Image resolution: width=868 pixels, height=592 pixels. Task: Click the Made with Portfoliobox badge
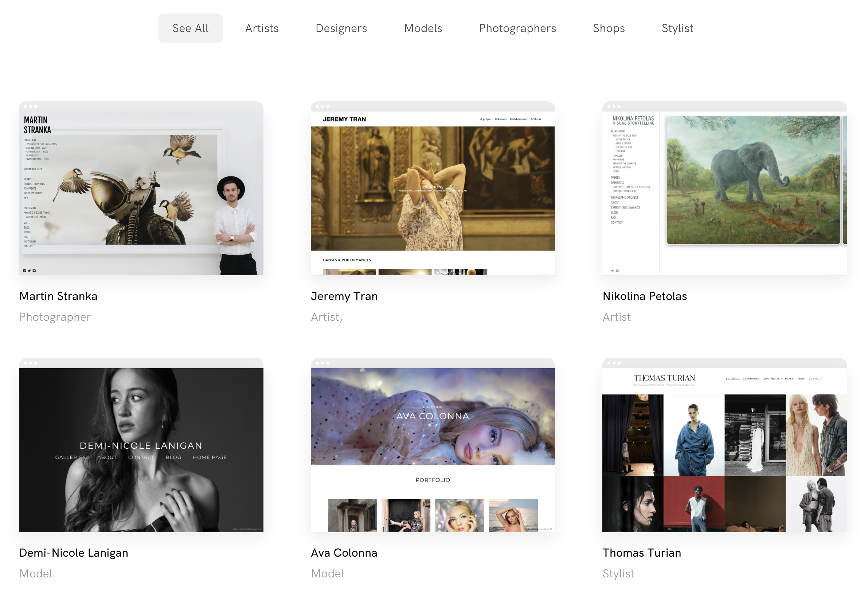(x=246, y=529)
